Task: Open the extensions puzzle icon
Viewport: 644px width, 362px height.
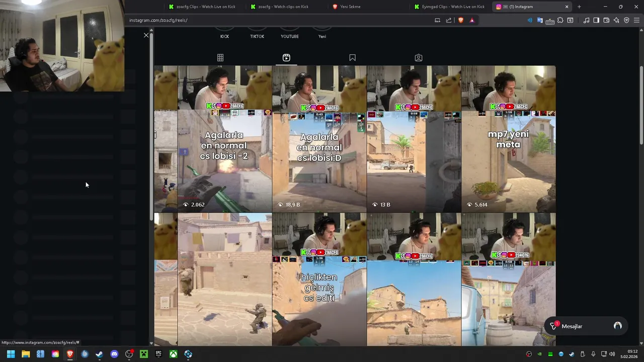Action: click(x=560, y=20)
